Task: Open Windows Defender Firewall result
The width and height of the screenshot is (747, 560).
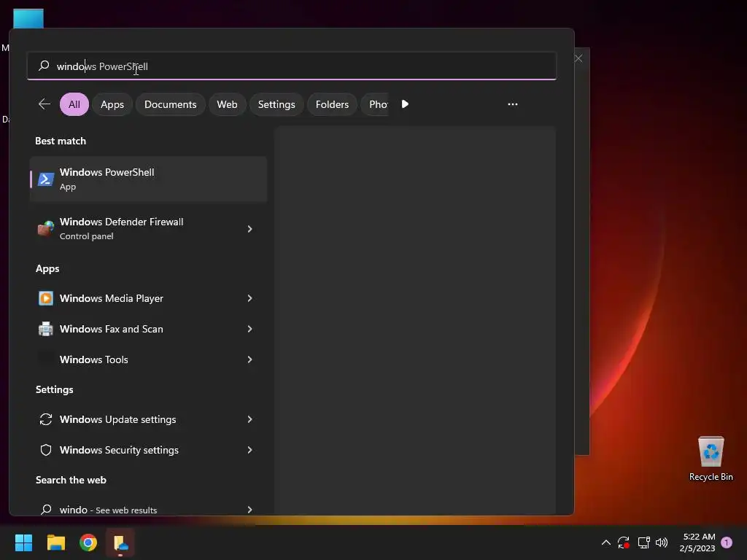Action: [x=148, y=229]
